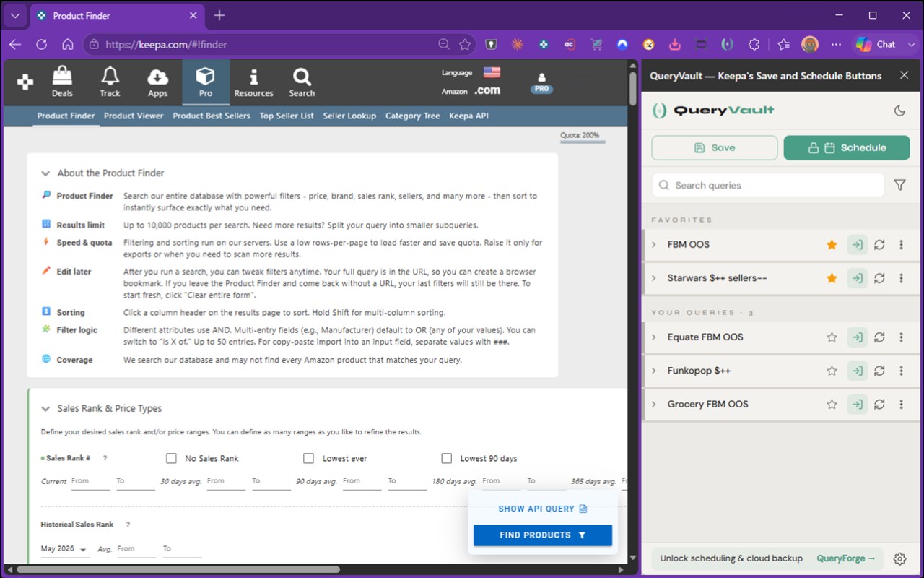Load the Grocery FBM OOS query
924x578 pixels.
857,405
